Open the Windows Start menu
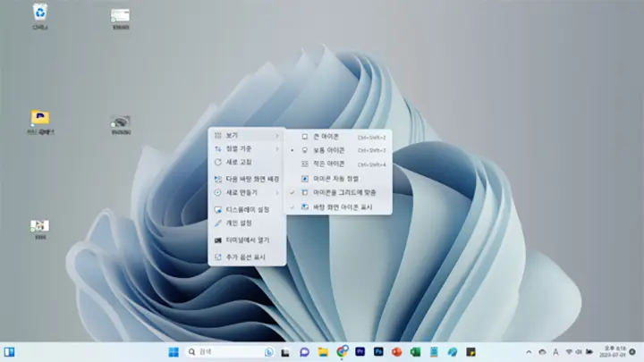The height and width of the screenshot is (362, 644). pyautogui.click(x=174, y=352)
